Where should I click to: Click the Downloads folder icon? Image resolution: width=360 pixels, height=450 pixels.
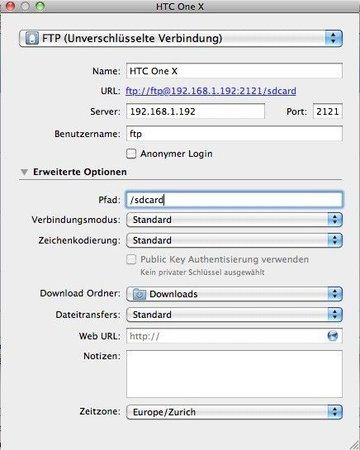tap(139, 294)
